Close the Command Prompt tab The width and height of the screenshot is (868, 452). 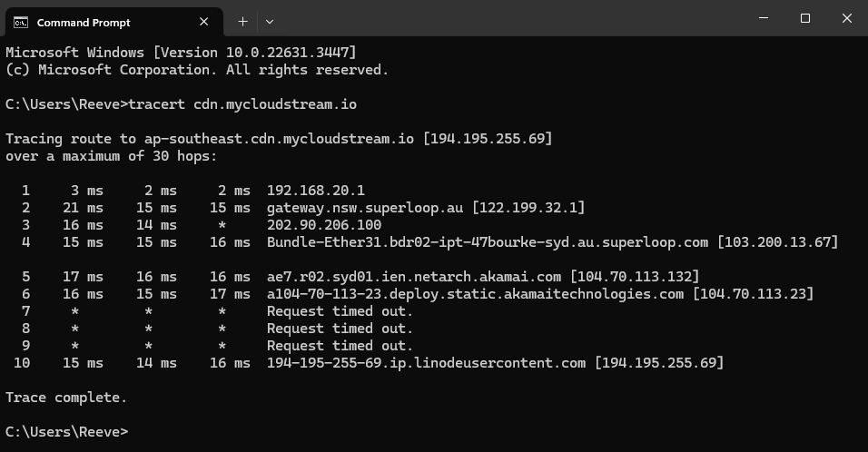pos(203,22)
